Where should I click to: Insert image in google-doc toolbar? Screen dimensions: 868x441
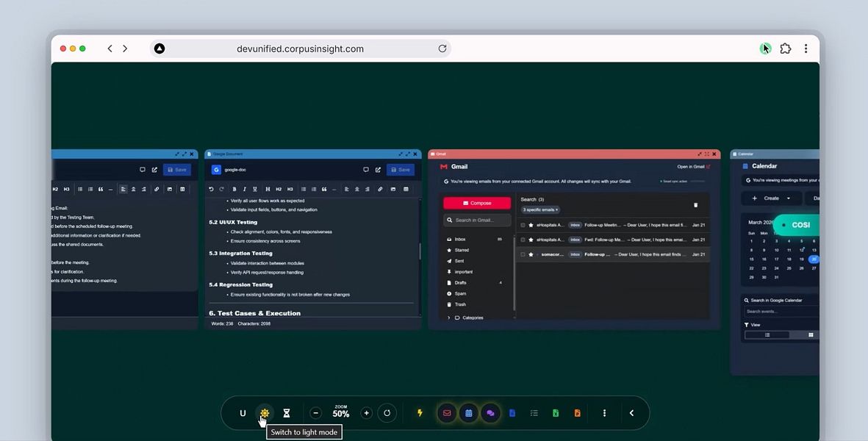coord(393,189)
